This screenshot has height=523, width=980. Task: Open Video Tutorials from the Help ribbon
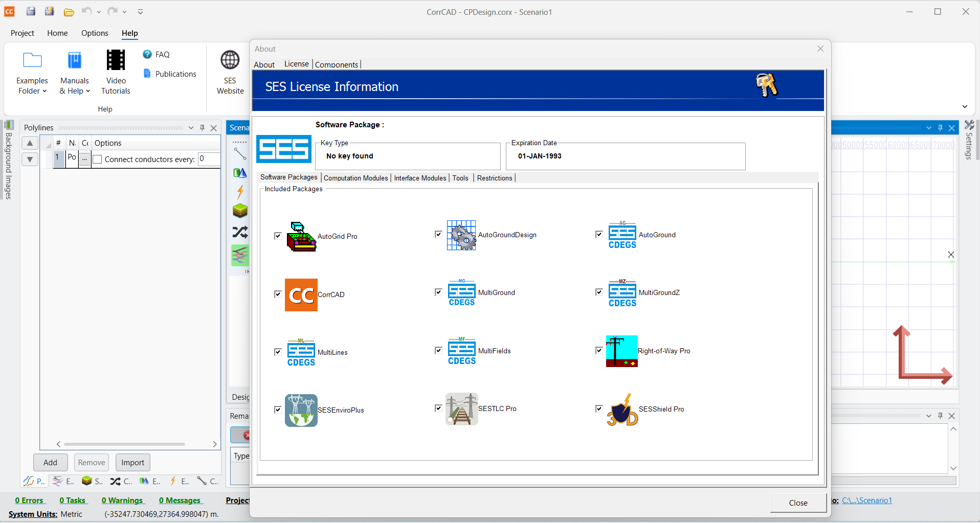[x=116, y=72]
